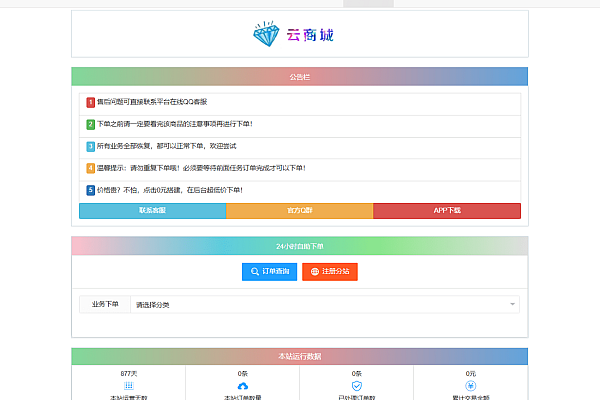Click the calendar icon under 877天
The height and width of the screenshot is (400, 600).
128,385
